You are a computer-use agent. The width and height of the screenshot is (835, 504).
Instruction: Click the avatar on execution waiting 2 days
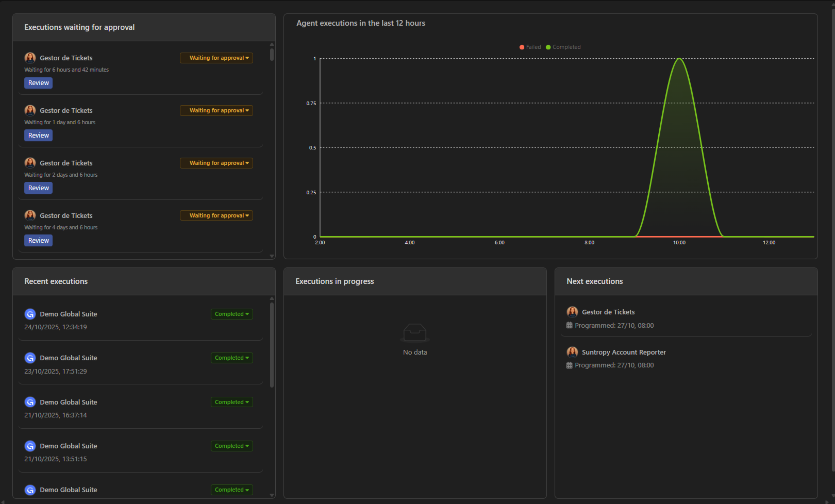pos(30,162)
